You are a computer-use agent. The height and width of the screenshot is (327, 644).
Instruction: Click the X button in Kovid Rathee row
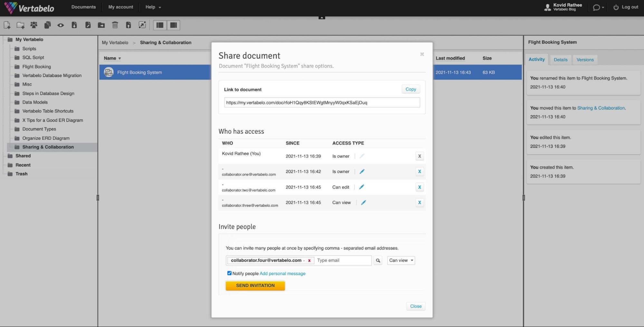point(419,156)
